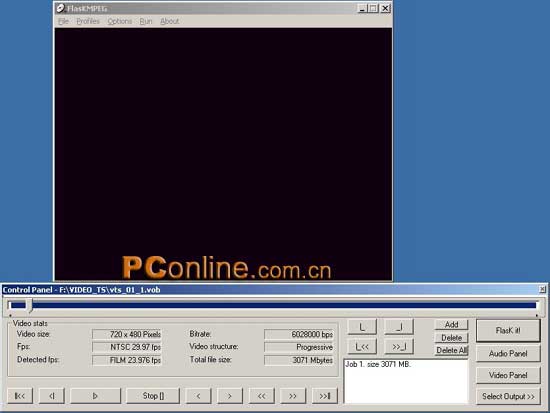Jump to the end with >>| button
550x413 pixels.
tap(325, 396)
